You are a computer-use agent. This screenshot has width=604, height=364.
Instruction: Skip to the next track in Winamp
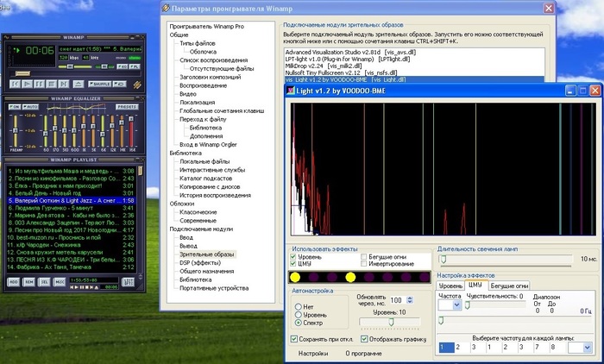click(x=65, y=84)
